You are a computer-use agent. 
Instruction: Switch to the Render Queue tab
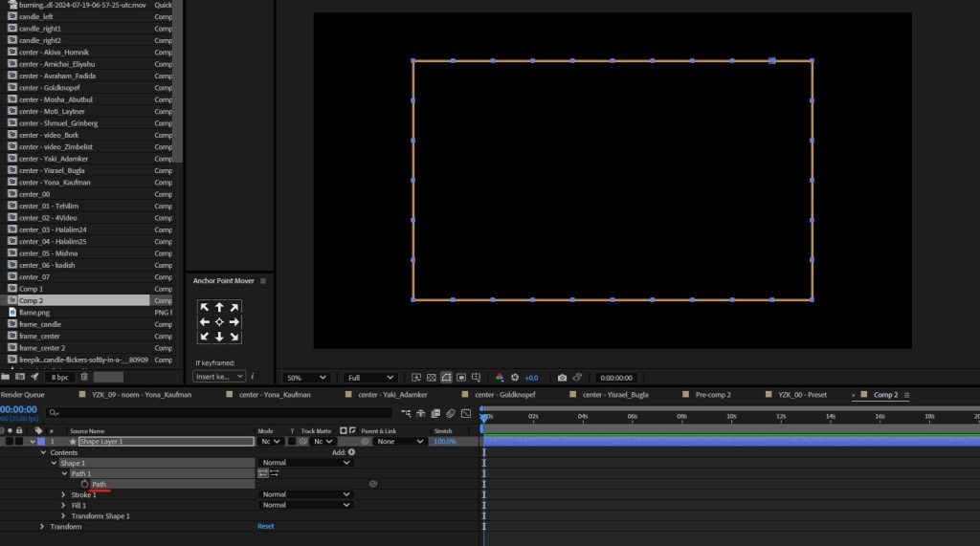tap(22, 395)
